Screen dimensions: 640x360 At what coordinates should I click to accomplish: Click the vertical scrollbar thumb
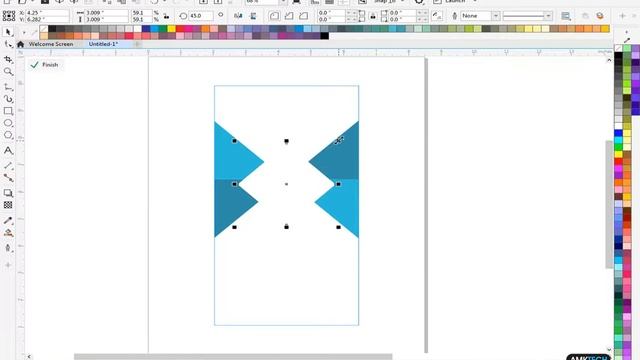pos(609,205)
